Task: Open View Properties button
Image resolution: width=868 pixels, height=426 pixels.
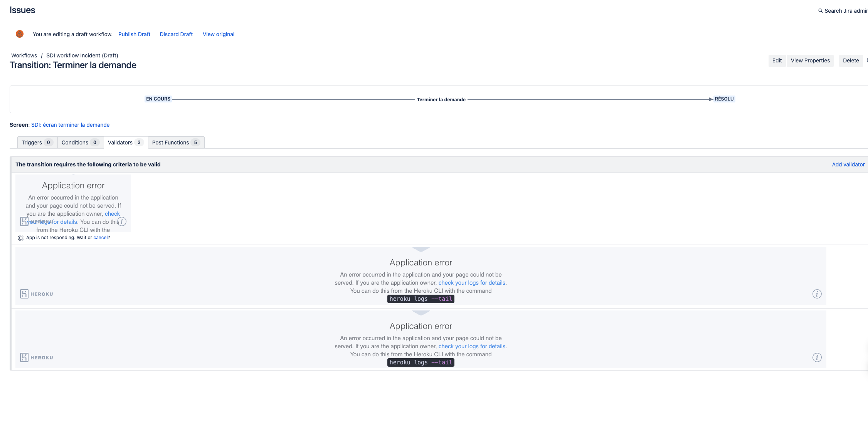Action: click(810, 60)
